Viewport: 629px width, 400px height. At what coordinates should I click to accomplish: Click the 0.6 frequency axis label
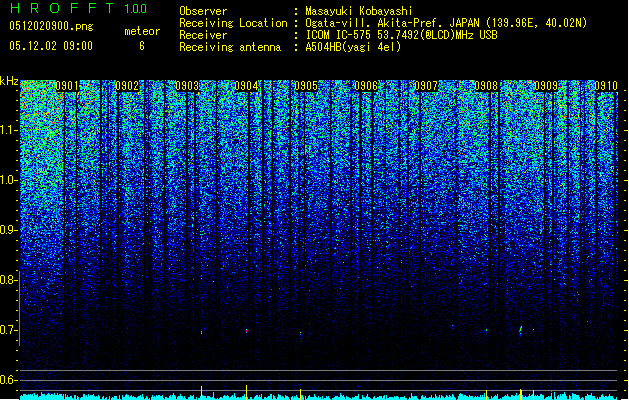[8, 380]
